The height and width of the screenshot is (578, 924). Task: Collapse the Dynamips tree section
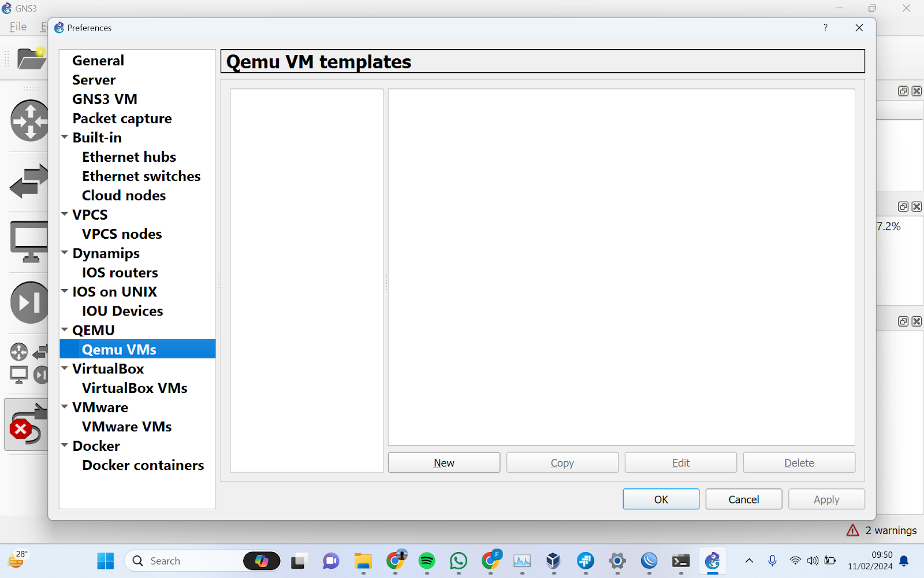pos(65,253)
